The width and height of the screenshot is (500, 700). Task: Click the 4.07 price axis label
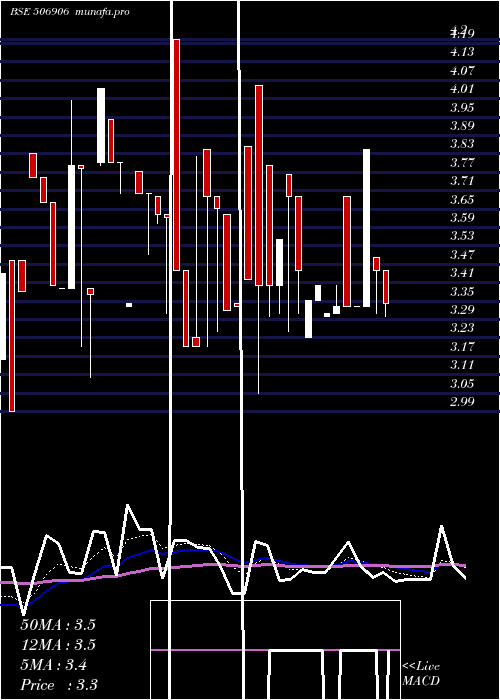coord(462,71)
